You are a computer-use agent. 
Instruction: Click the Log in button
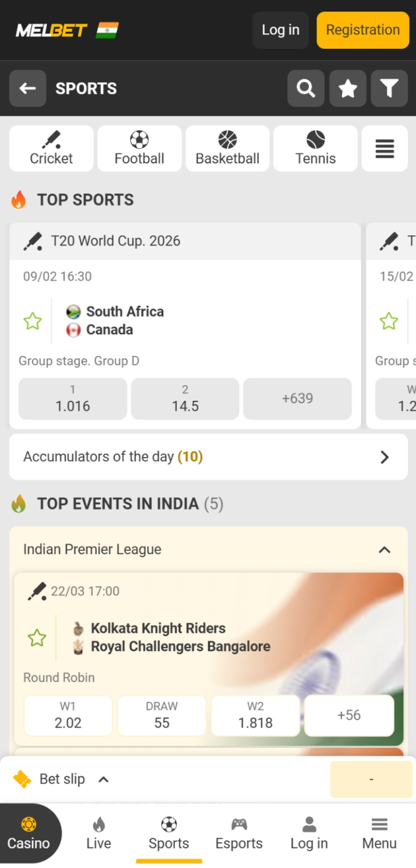tap(280, 30)
